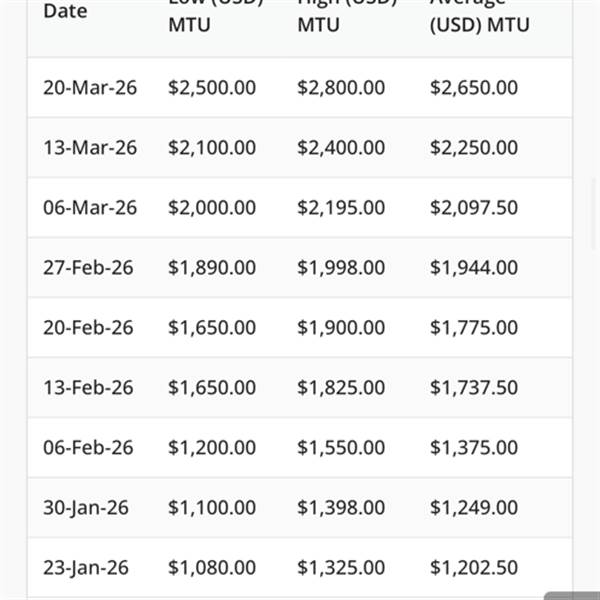Select the 20-Mar-26 date cell

tap(90, 88)
